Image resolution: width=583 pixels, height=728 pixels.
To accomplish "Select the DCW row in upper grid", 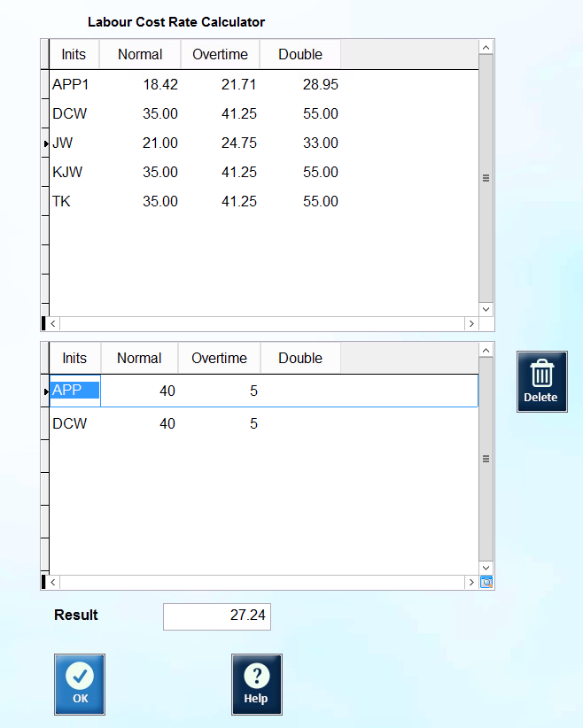I will [263, 113].
